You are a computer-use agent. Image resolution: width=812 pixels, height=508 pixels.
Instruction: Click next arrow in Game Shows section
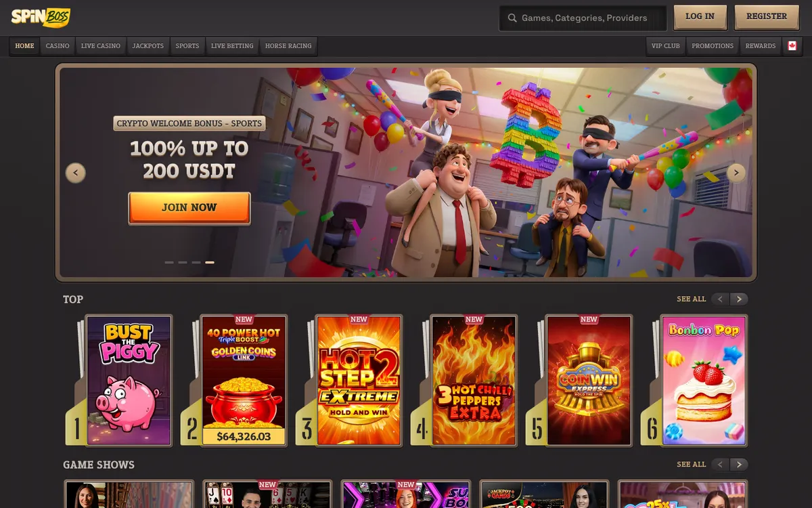739,464
